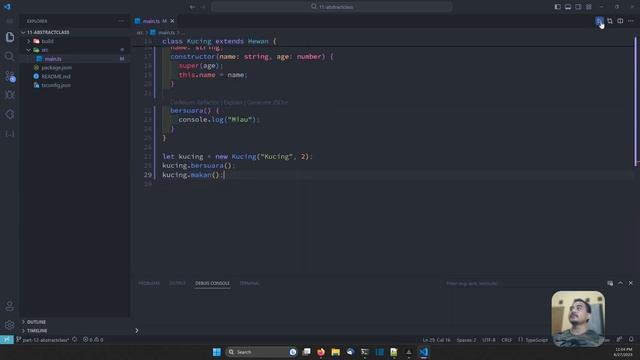640x360 pixels.
Task: Open File Explorer from the taskbar
Action: [x=336, y=352]
